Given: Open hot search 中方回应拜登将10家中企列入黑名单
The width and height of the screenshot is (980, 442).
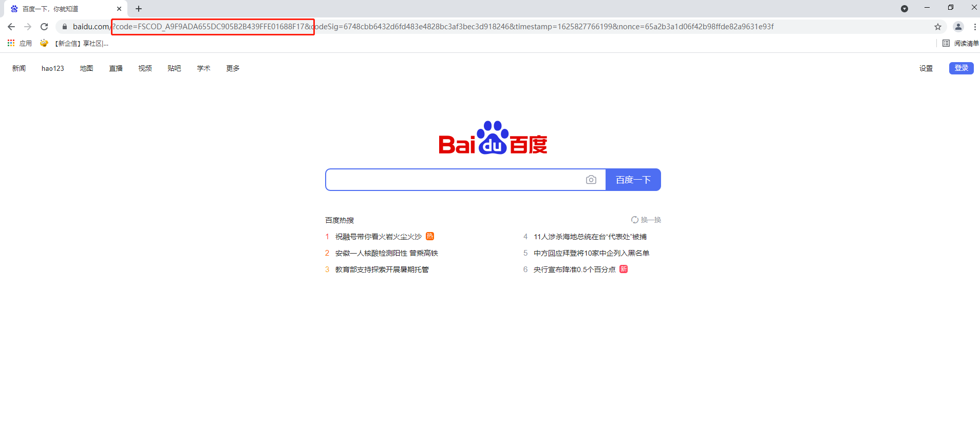Looking at the screenshot, I should tap(592, 253).
